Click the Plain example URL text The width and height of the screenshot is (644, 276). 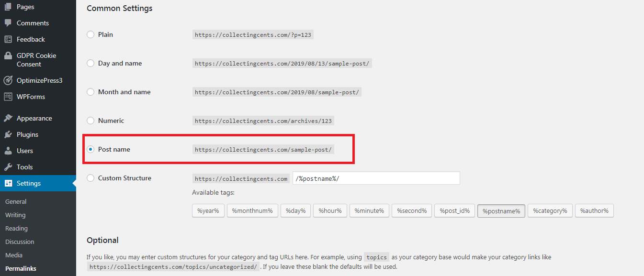coord(253,34)
